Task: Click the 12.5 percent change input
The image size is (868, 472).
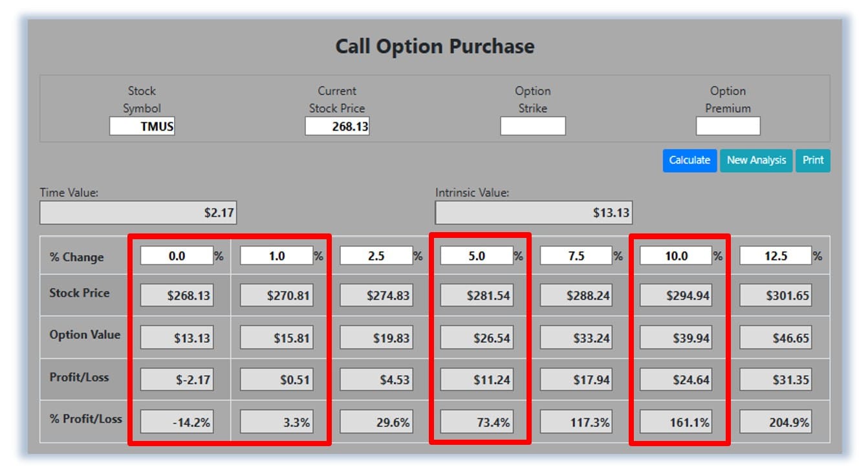Action: click(x=776, y=256)
